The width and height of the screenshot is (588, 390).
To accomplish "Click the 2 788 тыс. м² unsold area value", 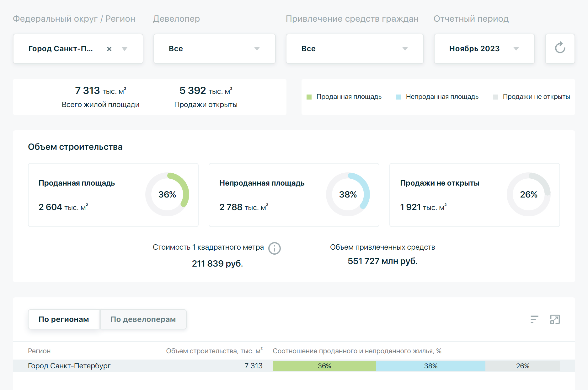I will (x=244, y=207).
